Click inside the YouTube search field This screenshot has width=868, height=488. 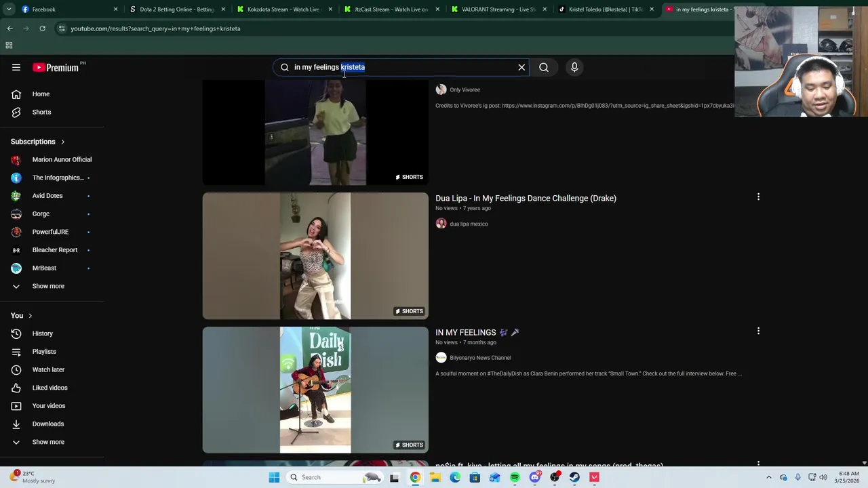(400, 67)
